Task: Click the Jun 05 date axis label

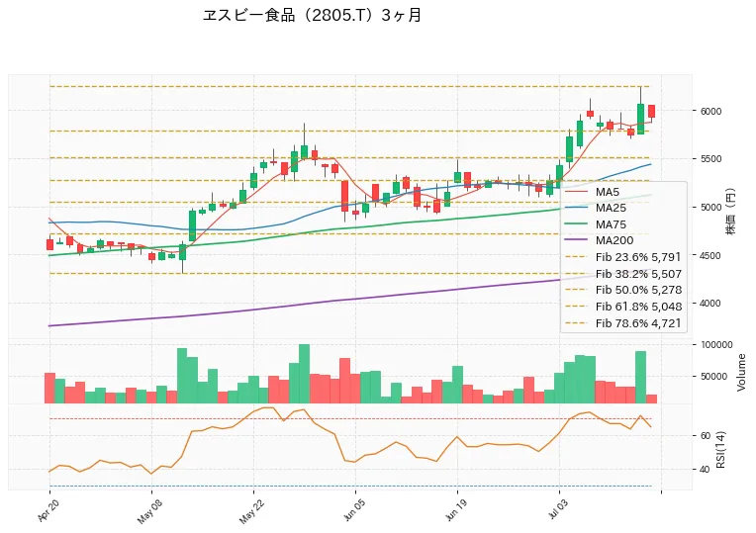Action: tap(354, 511)
